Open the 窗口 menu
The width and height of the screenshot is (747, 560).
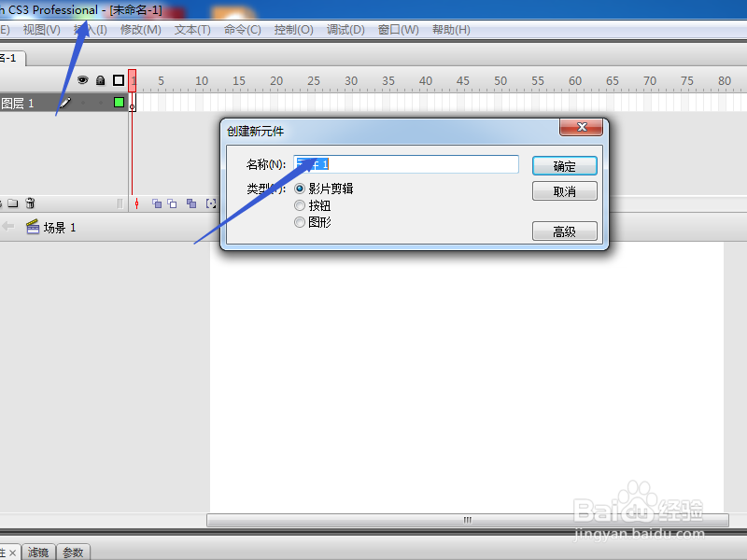398,29
